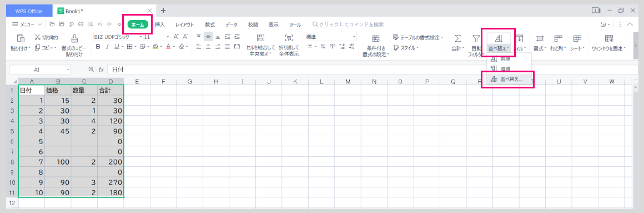644x213 pixels.
Task: Click the Print icon in quick toolbar
Action: point(80,24)
